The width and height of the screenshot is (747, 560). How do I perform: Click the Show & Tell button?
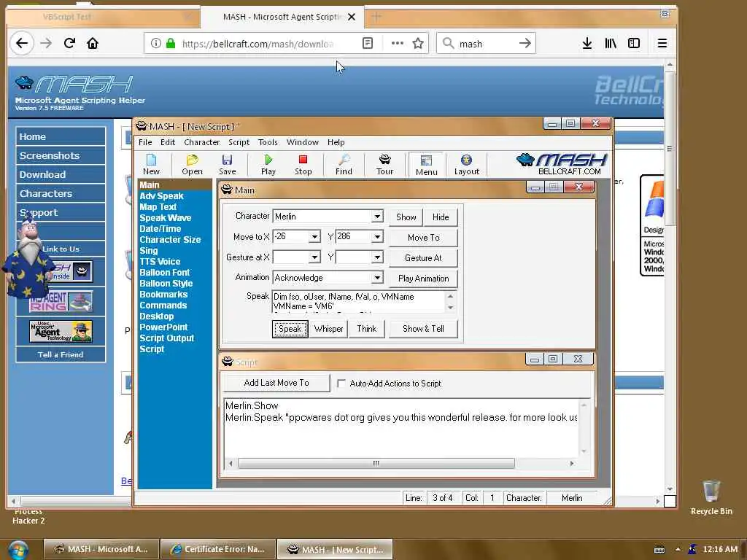click(x=424, y=329)
